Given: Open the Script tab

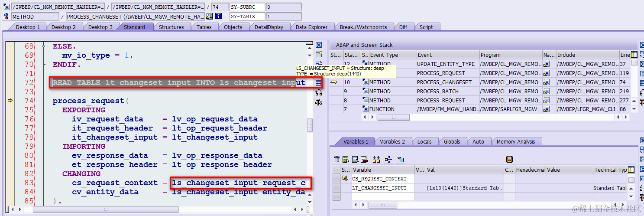Looking at the screenshot, I should click(x=426, y=27).
